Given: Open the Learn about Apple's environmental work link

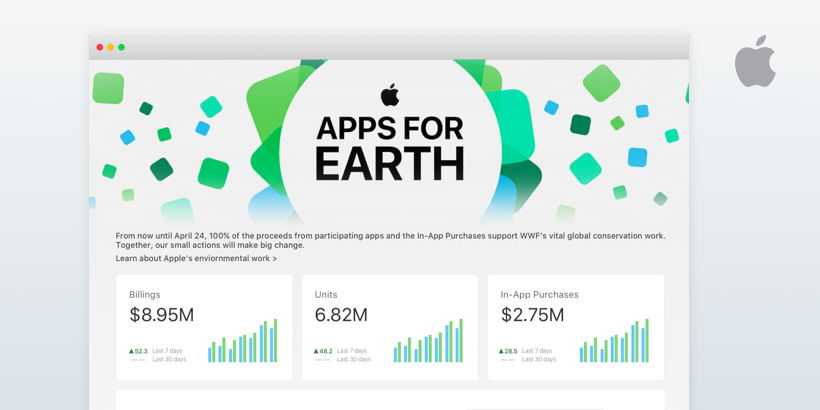Looking at the screenshot, I should point(196,258).
